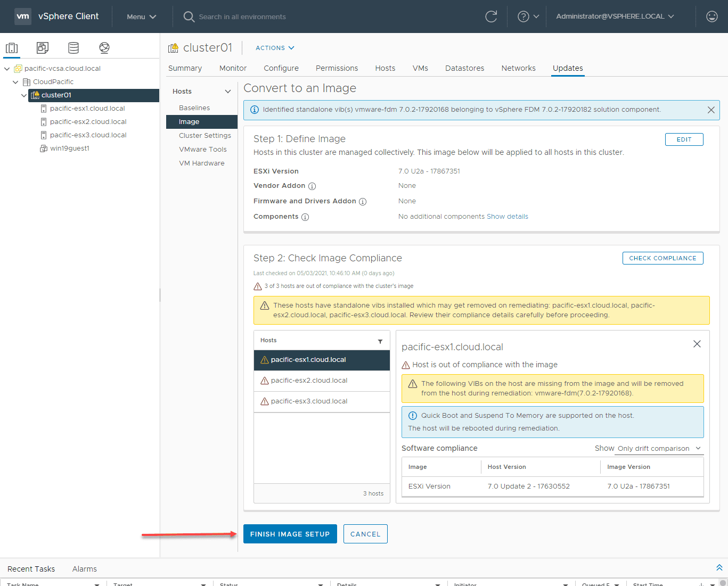Open the help question mark menu
Screen dimensions: 728x586
528,16
